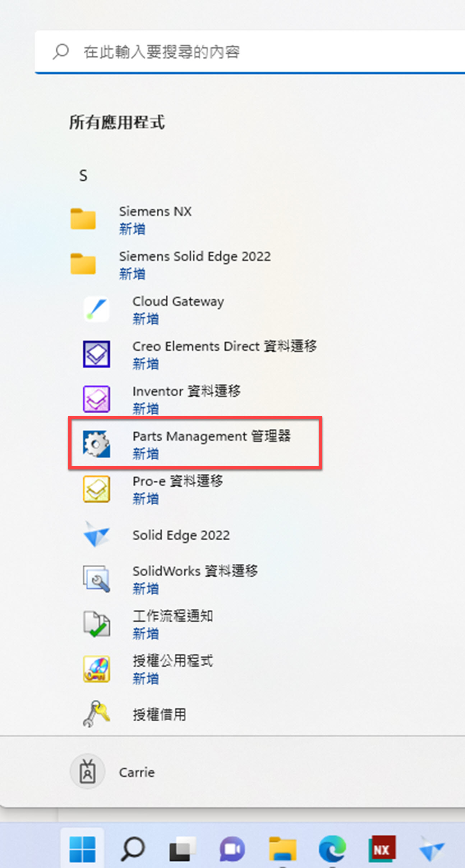Open Inventor 資料遷移 icon
Viewport: 465px width, 868px height.
pos(96,399)
